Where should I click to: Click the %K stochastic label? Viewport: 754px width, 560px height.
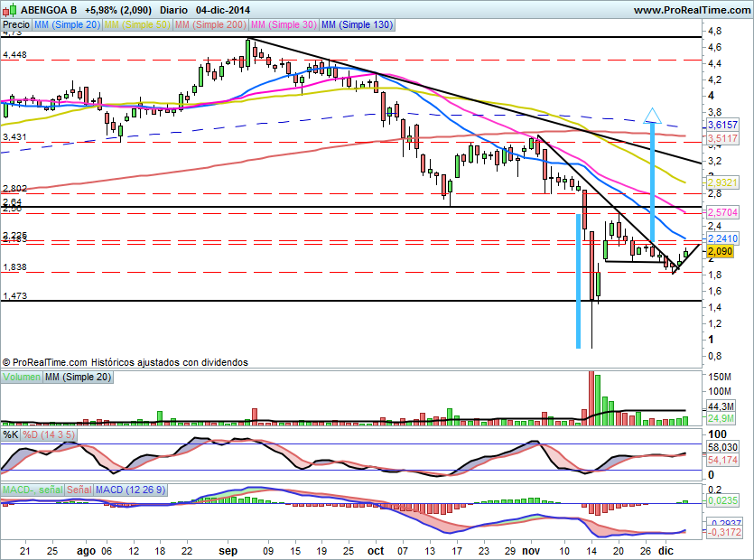(11, 435)
